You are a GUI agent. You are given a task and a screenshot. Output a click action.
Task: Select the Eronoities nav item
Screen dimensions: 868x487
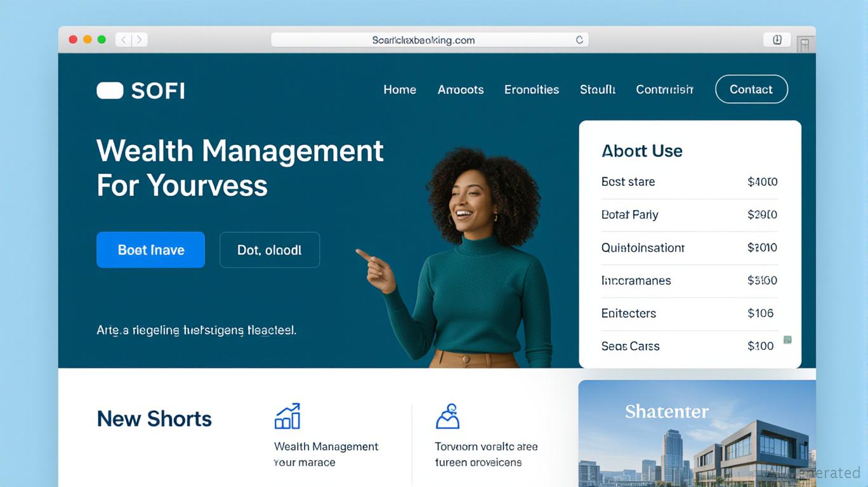(x=532, y=89)
